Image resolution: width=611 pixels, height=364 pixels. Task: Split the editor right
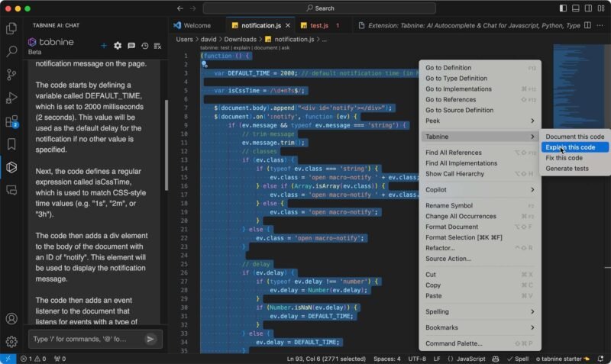587,25
